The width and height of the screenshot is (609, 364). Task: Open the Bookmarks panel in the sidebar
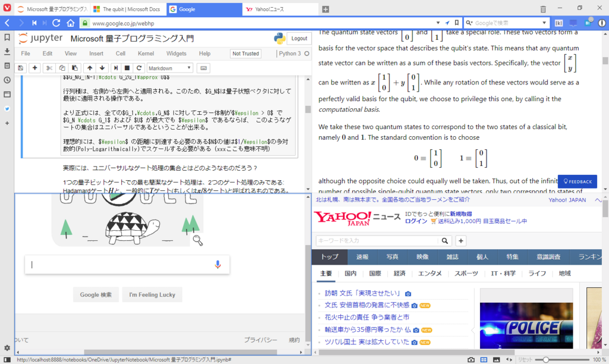coord(7,37)
